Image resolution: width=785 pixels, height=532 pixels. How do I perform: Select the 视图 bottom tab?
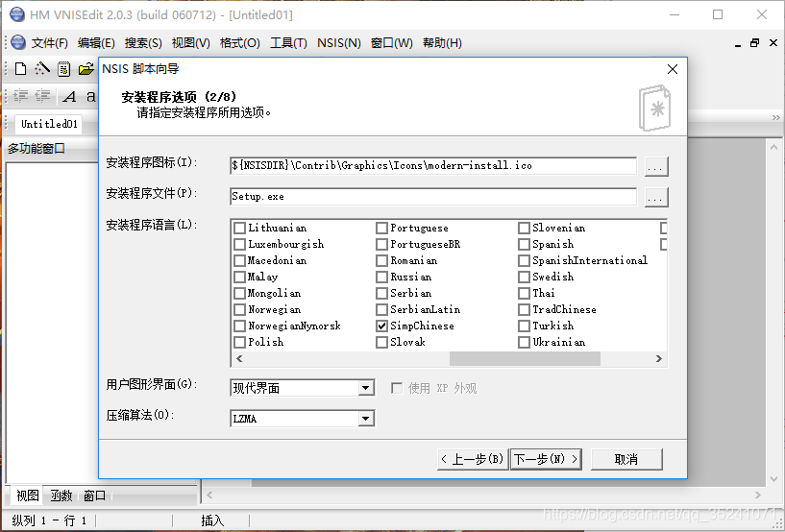pos(27,496)
